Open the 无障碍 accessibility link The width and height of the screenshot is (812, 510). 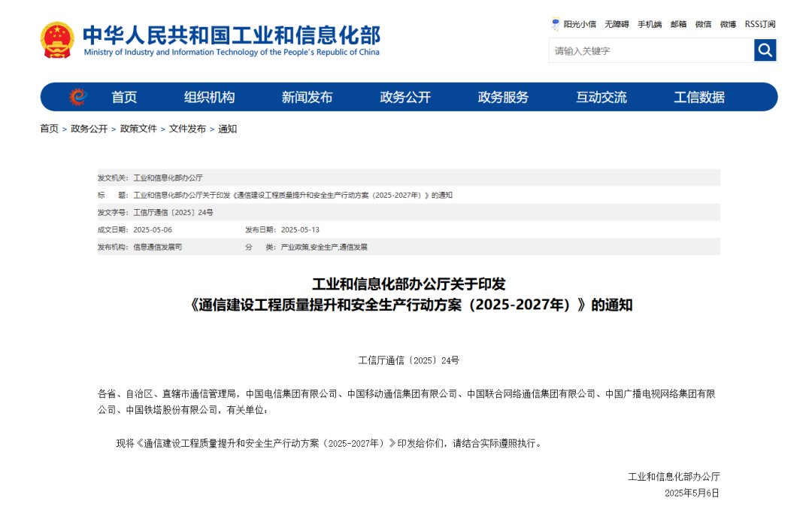pyautogui.click(x=617, y=24)
